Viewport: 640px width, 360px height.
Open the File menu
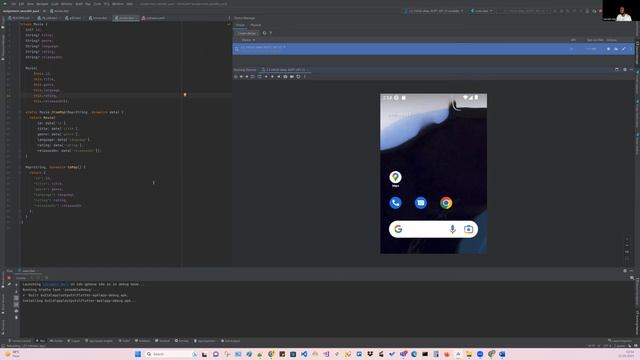[x=13, y=4]
